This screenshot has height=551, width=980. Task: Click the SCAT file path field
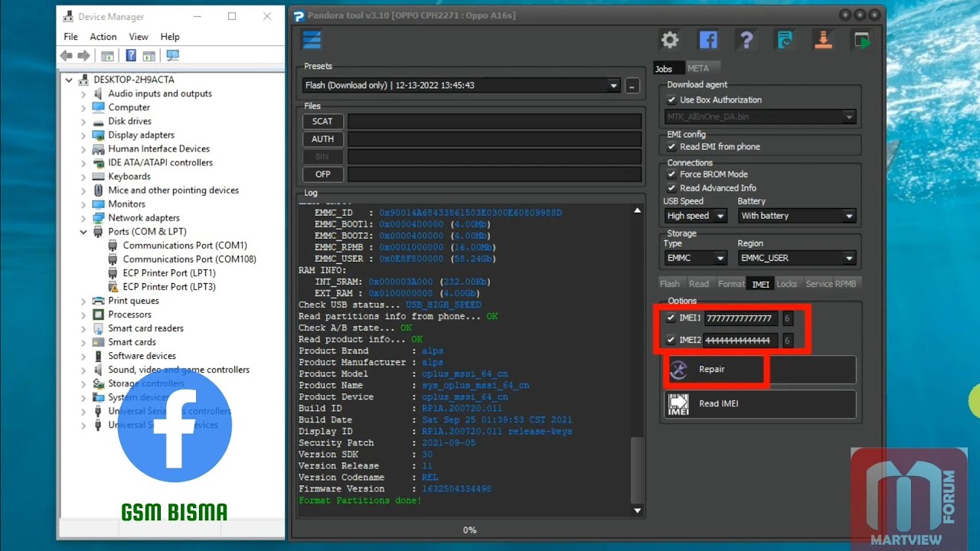point(495,121)
